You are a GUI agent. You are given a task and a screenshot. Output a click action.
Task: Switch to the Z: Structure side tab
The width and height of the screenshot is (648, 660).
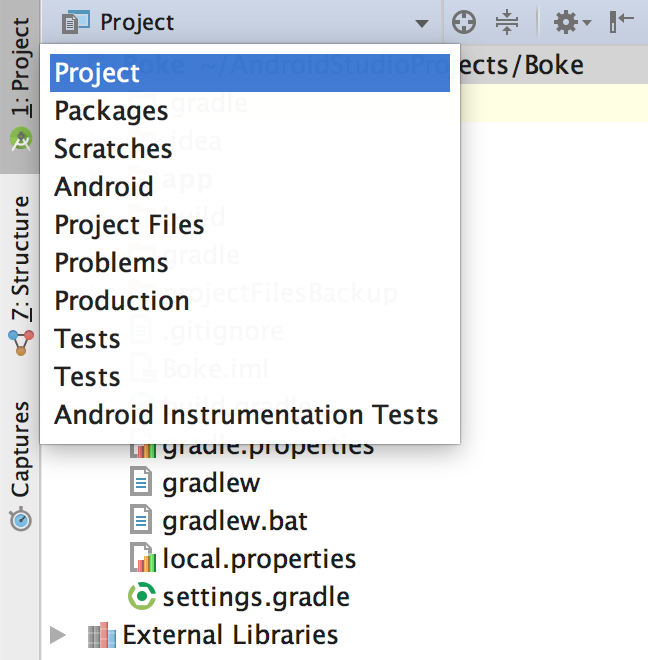(x=20, y=272)
